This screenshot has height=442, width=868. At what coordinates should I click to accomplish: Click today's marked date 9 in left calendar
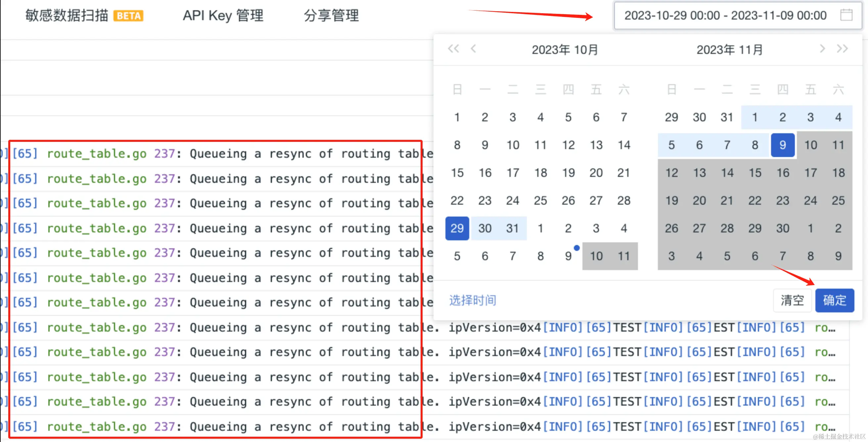[x=568, y=256]
